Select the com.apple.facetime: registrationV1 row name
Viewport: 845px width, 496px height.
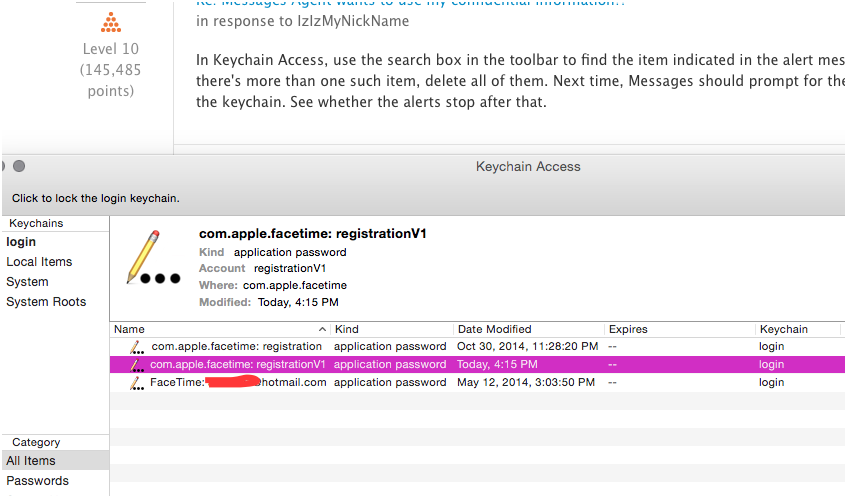pos(238,365)
